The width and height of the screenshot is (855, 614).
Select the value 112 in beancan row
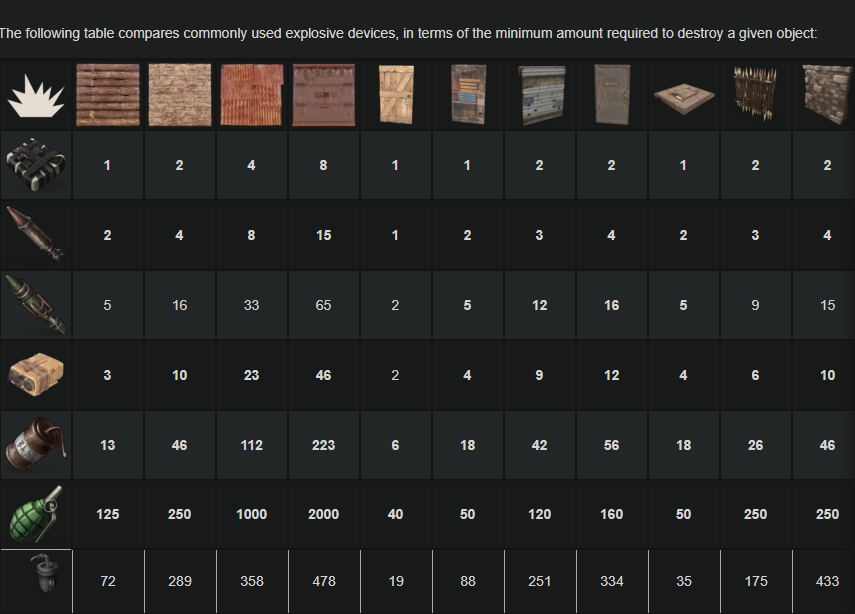click(x=251, y=445)
